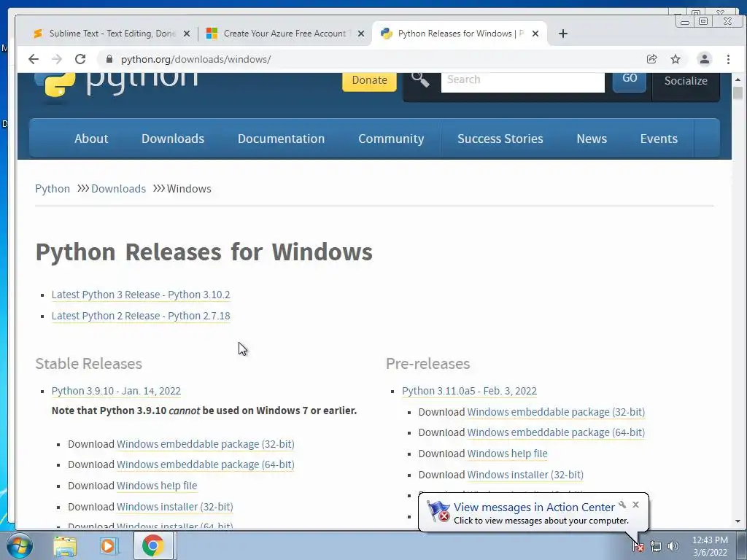The height and width of the screenshot is (560, 747).
Task: Expand the Socialize dropdown
Action: [x=686, y=81]
